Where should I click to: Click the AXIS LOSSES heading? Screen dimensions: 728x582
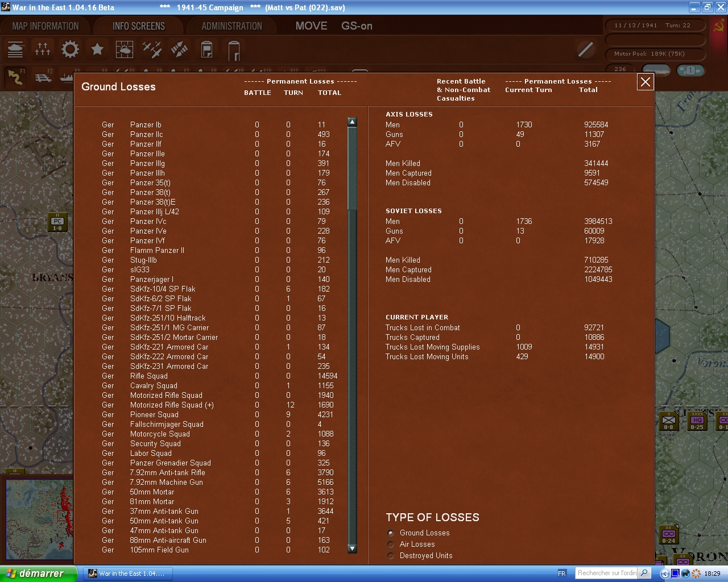click(x=409, y=115)
